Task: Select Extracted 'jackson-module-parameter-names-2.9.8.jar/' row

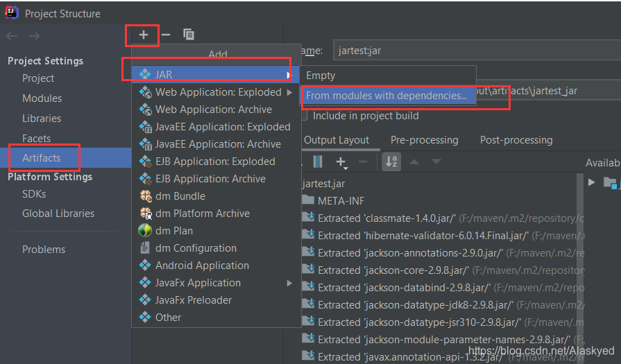Action: 443,340
